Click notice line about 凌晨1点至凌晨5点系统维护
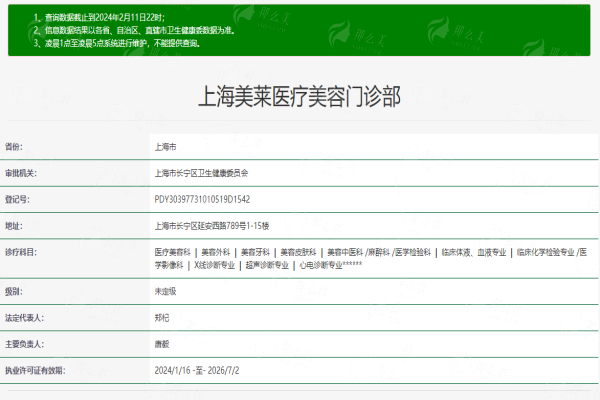 pos(117,43)
